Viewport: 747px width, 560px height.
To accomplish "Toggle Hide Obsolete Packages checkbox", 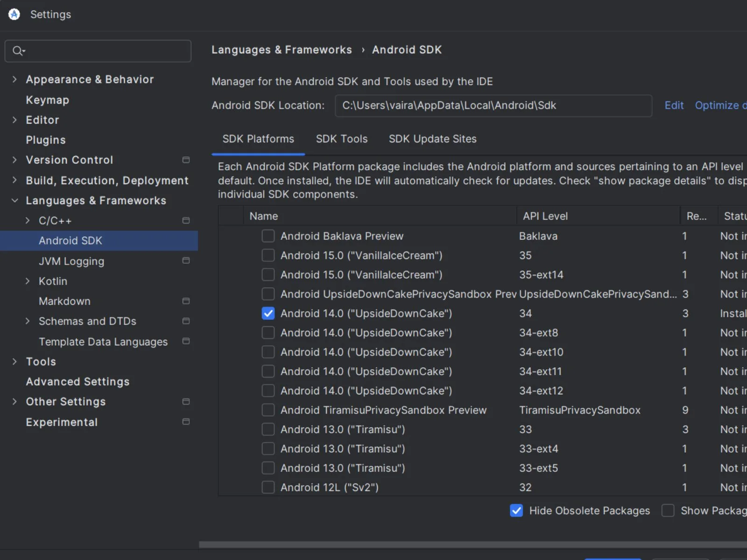I will click(x=516, y=511).
